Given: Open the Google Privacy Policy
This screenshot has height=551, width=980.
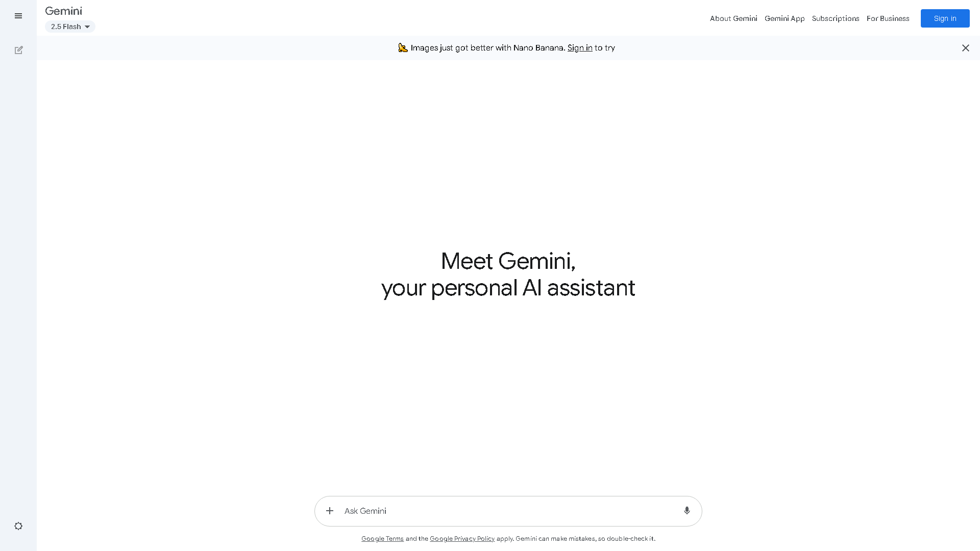Looking at the screenshot, I should (461, 538).
